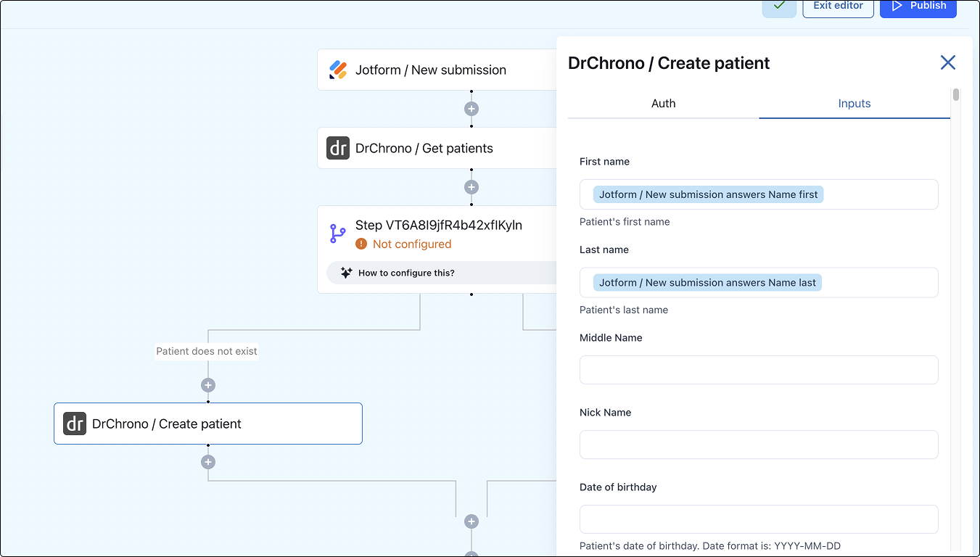Image resolution: width=980 pixels, height=557 pixels.
Task: Click the Jotform logo icon
Action: coord(338,70)
